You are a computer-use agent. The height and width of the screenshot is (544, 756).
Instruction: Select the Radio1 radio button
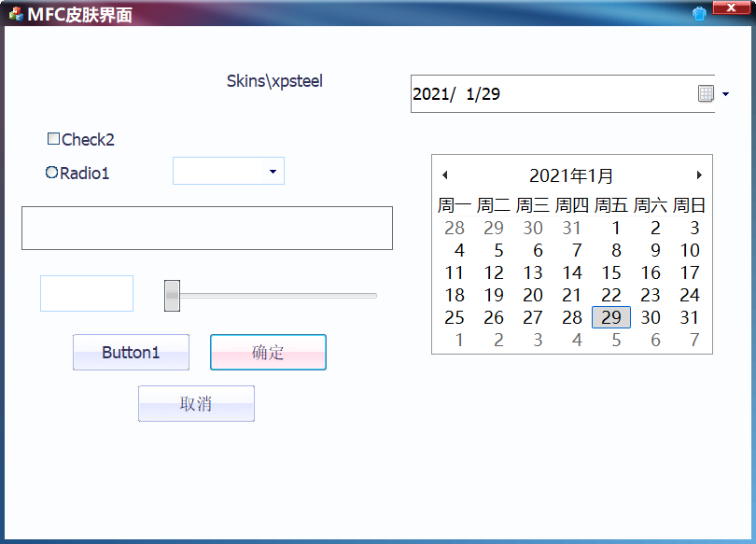coord(51,172)
